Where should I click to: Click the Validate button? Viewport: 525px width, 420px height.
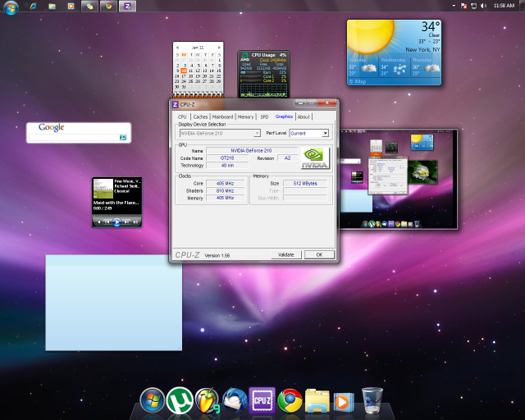coord(286,255)
